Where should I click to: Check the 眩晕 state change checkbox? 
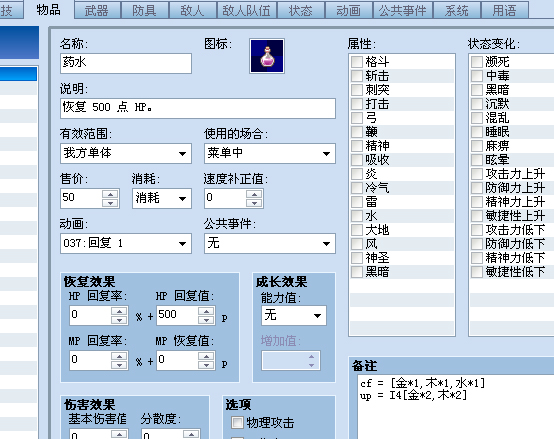tap(477, 160)
